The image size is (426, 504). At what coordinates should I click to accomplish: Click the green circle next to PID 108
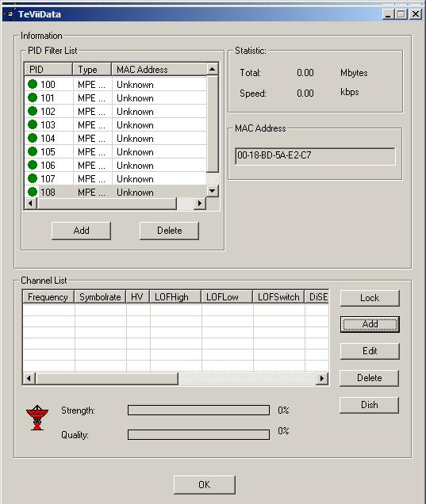[x=33, y=192]
